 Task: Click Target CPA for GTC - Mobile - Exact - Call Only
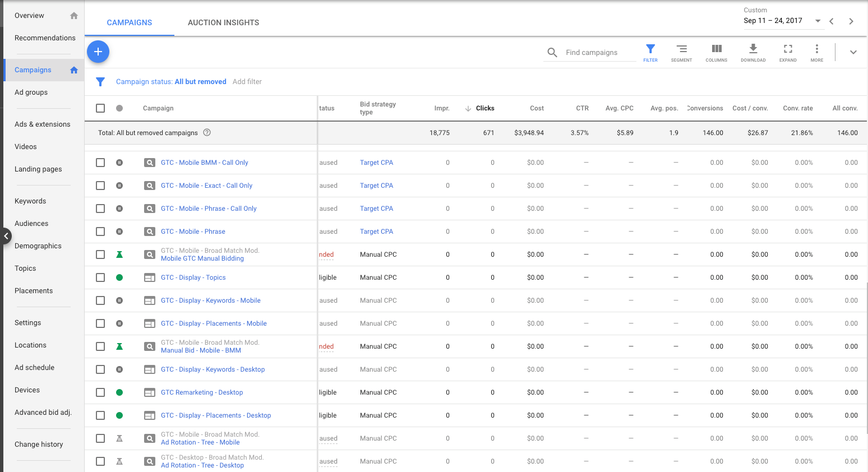pyautogui.click(x=376, y=186)
